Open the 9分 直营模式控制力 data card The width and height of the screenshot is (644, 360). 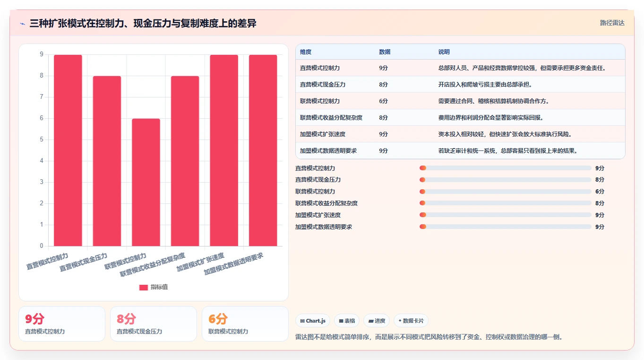tap(62, 324)
